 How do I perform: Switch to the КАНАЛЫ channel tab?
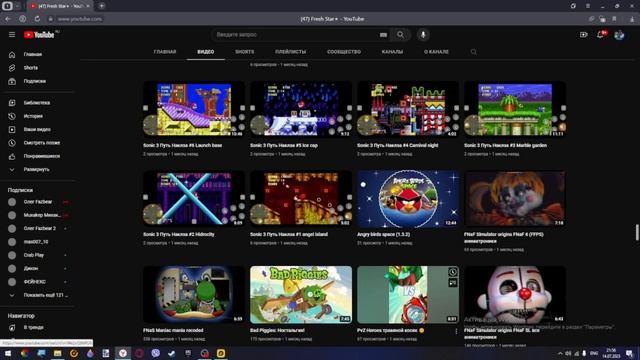click(392, 52)
